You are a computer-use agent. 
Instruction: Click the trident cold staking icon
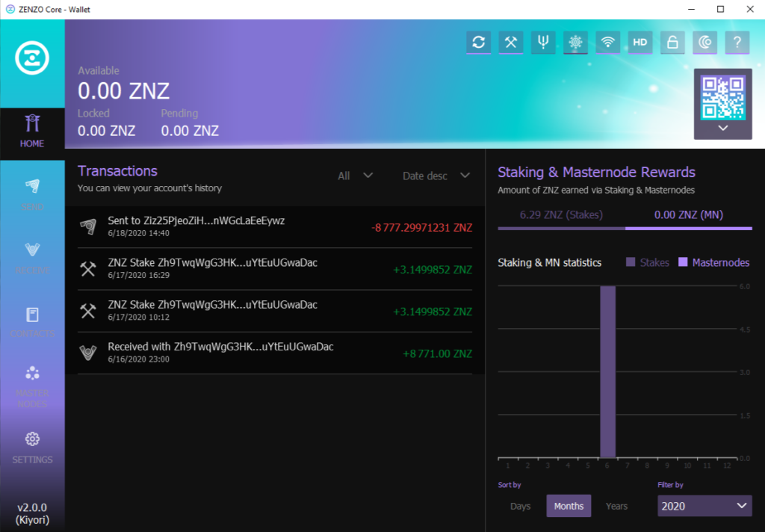click(543, 43)
